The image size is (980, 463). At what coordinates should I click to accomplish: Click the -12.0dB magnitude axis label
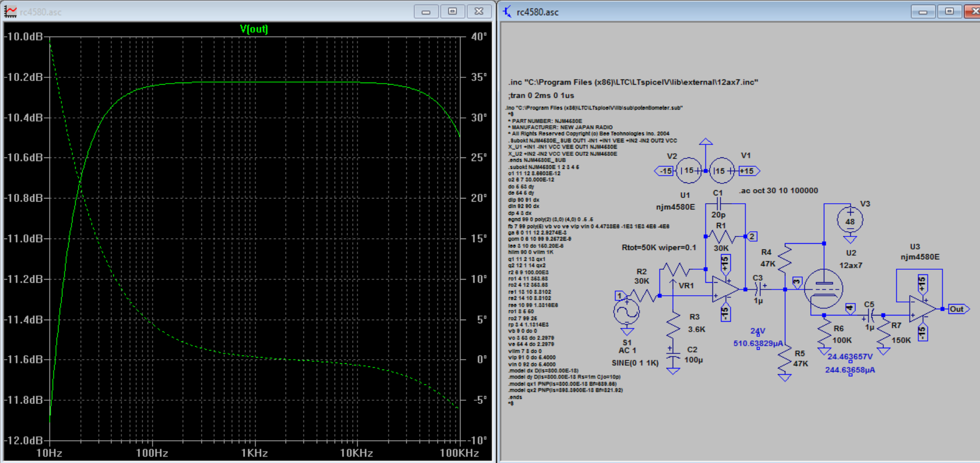tap(24, 440)
